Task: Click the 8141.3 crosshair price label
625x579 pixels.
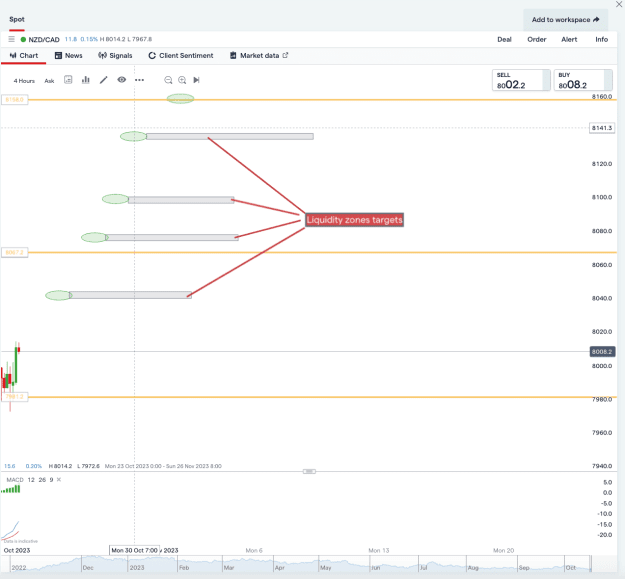Action: [x=602, y=128]
